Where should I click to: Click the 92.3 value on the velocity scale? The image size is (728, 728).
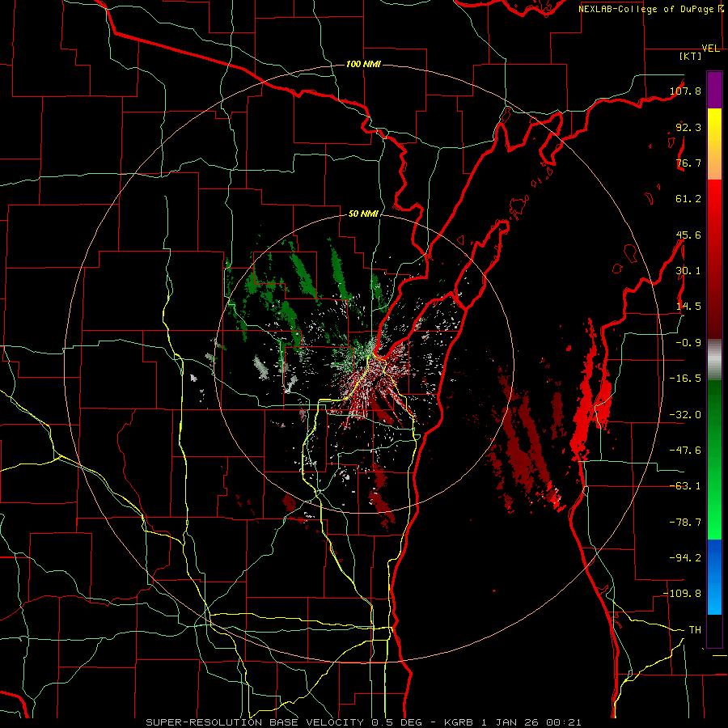[688, 127]
